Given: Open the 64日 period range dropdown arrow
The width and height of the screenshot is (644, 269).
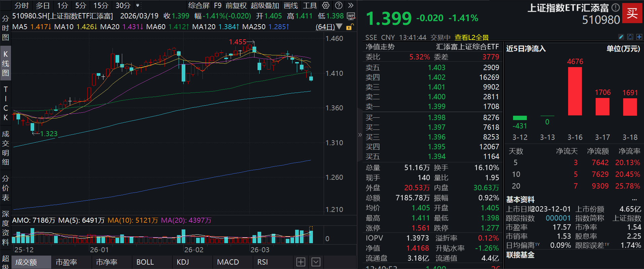Looking at the screenshot, I should pos(339,26).
